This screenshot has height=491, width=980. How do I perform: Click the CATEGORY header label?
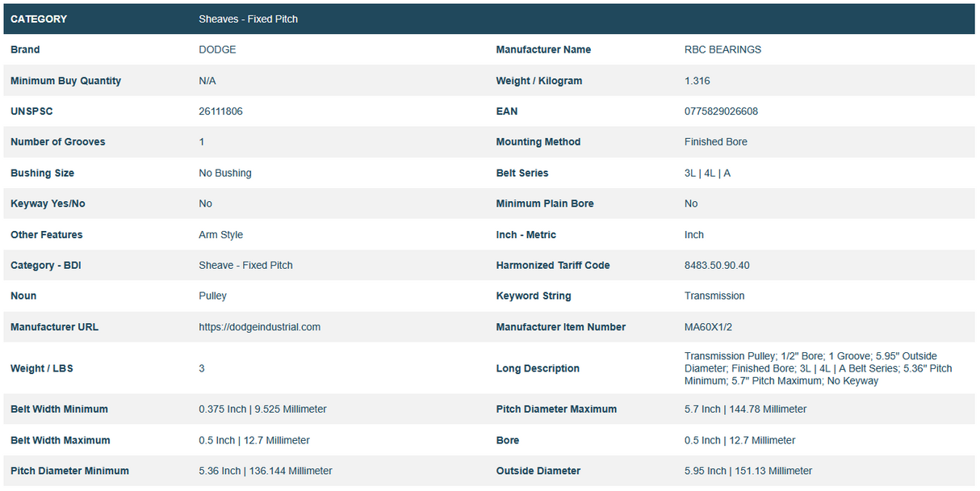point(39,19)
